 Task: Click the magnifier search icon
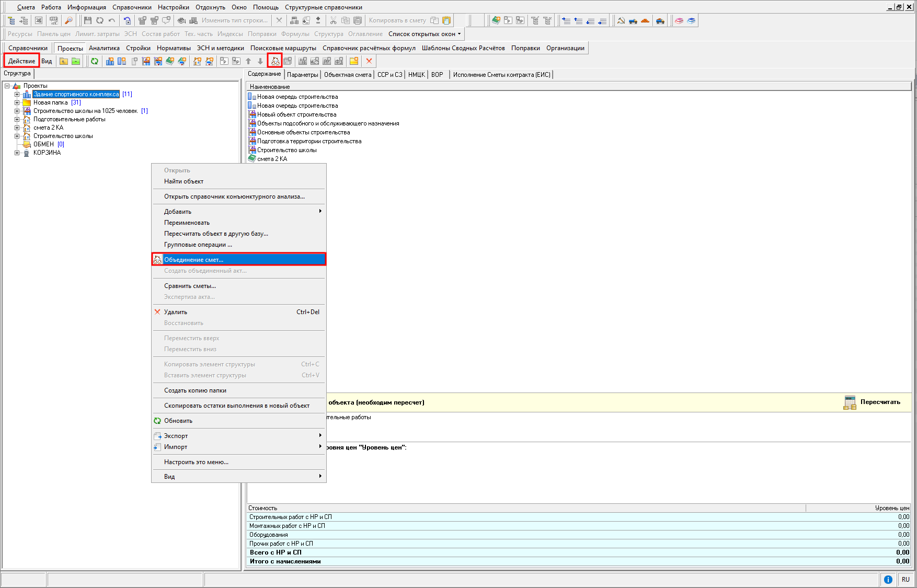click(x=68, y=21)
